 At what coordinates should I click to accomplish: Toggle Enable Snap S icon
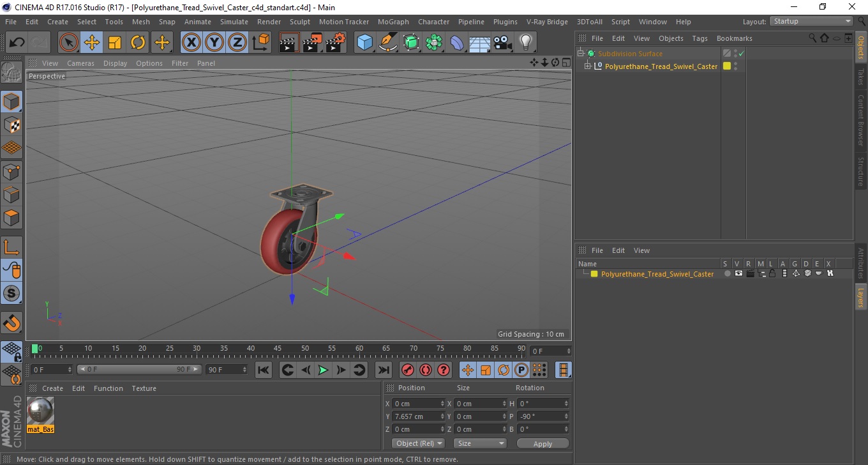click(x=12, y=294)
